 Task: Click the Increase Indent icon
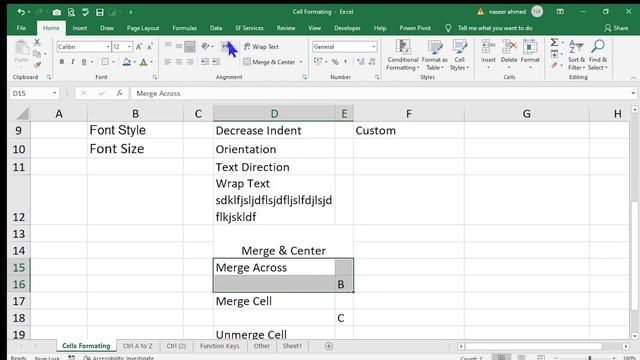coord(216,62)
